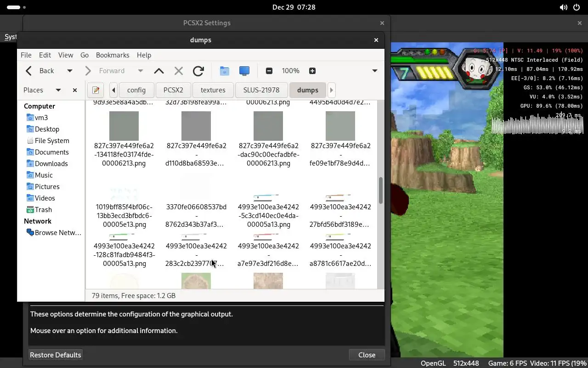Screen dimensions: 588x368
Task: Go up to the parent folder
Action: [x=159, y=71]
